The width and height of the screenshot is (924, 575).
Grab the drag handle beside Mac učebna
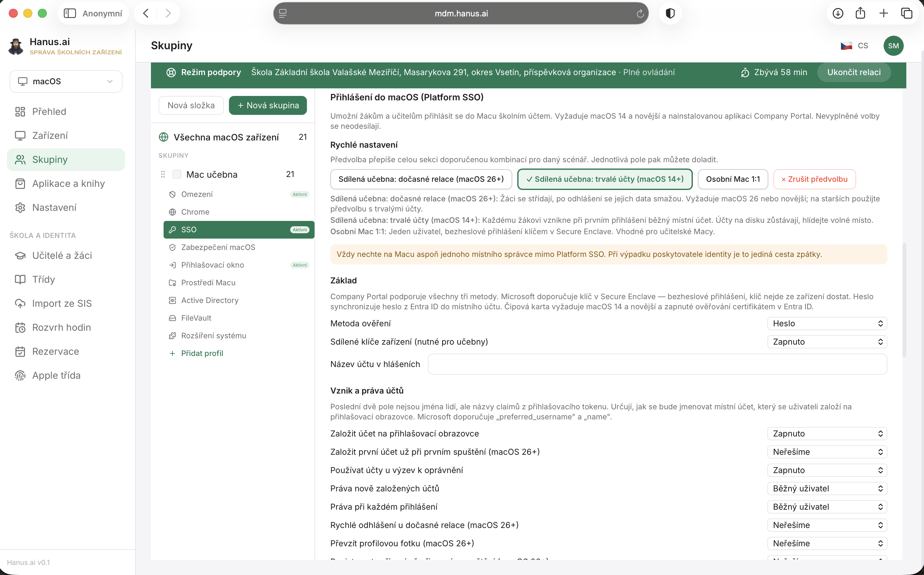163,174
